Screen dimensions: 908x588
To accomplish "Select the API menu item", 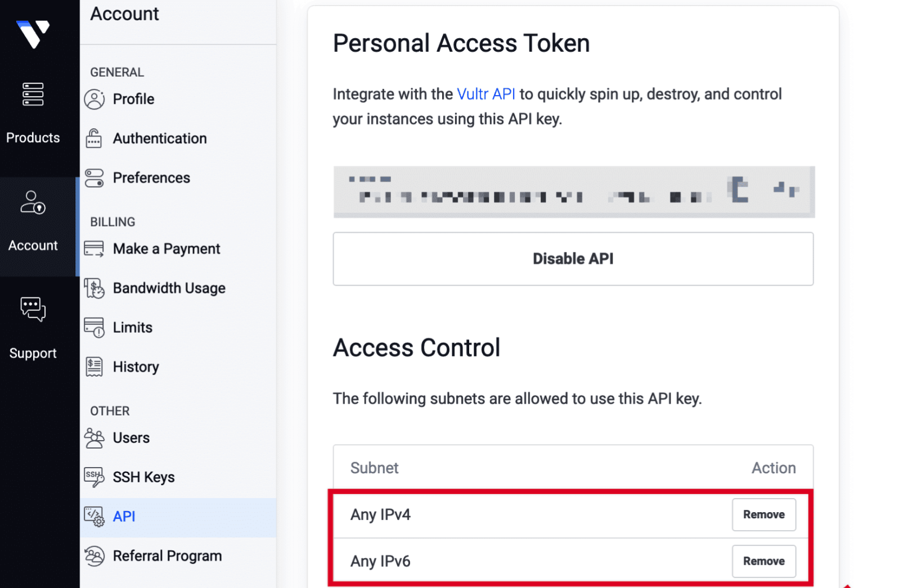I will click(124, 516).
